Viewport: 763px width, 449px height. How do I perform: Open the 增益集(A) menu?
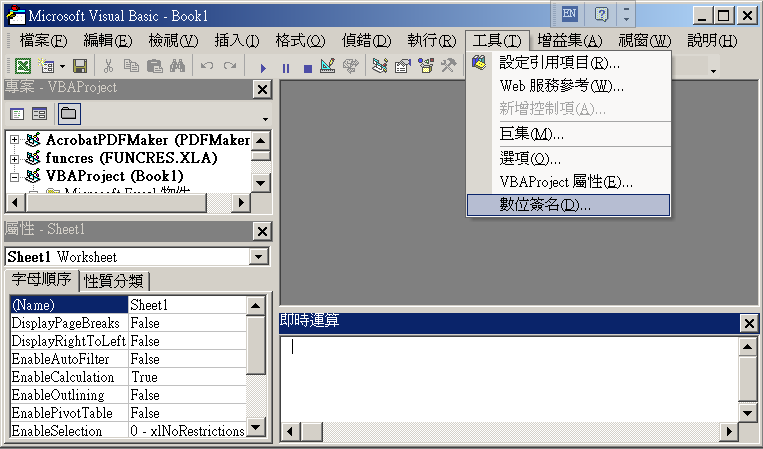[570, 40]
